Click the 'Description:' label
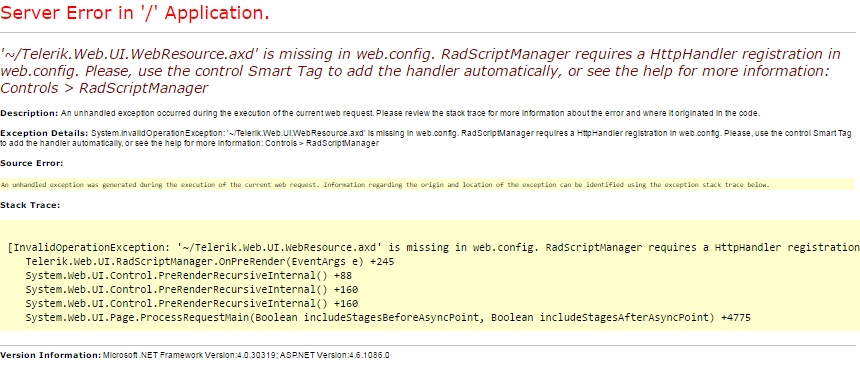Screen dimensions: 860x366 pos(29,113)
